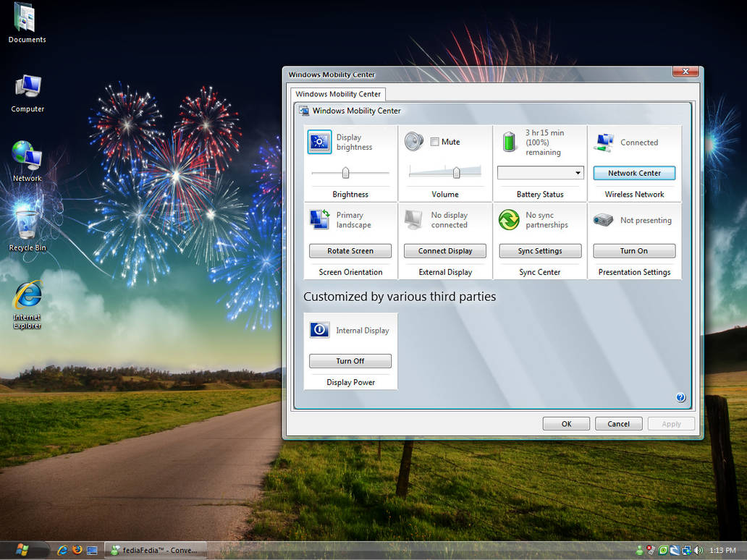
Task: Click the green Sync Center icon
Action: coord(509,219)
